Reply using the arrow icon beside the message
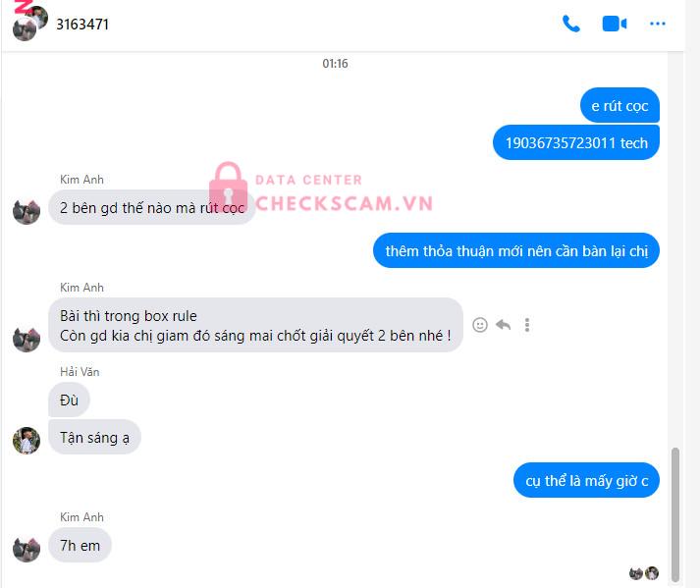 tap(503, 325)
